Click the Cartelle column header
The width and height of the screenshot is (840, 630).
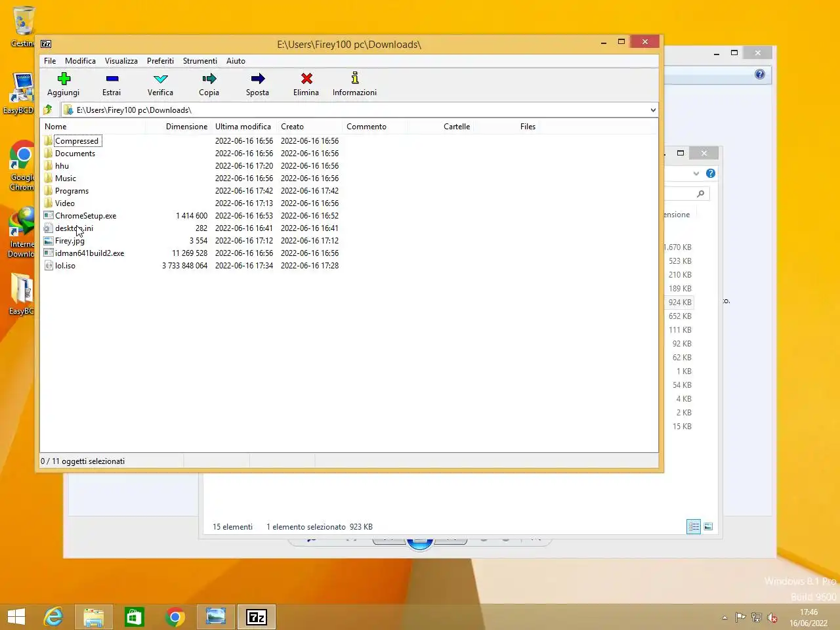click(440, 127)
